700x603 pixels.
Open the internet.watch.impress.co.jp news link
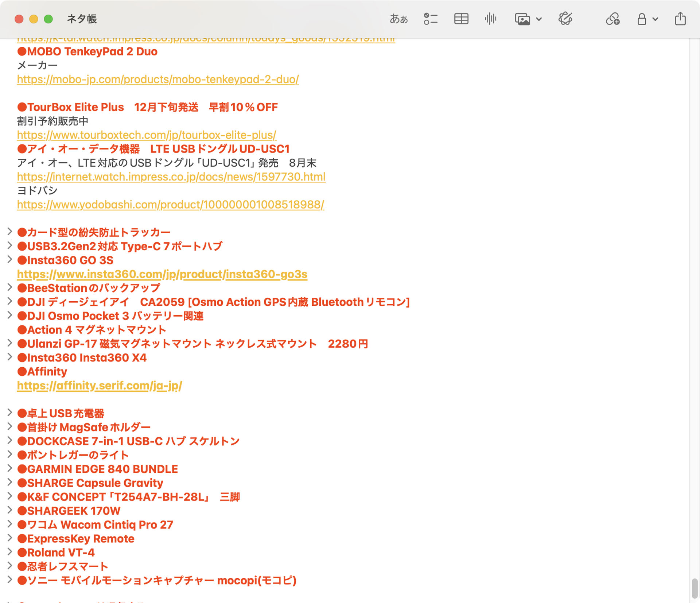click(x=171, y=177)
